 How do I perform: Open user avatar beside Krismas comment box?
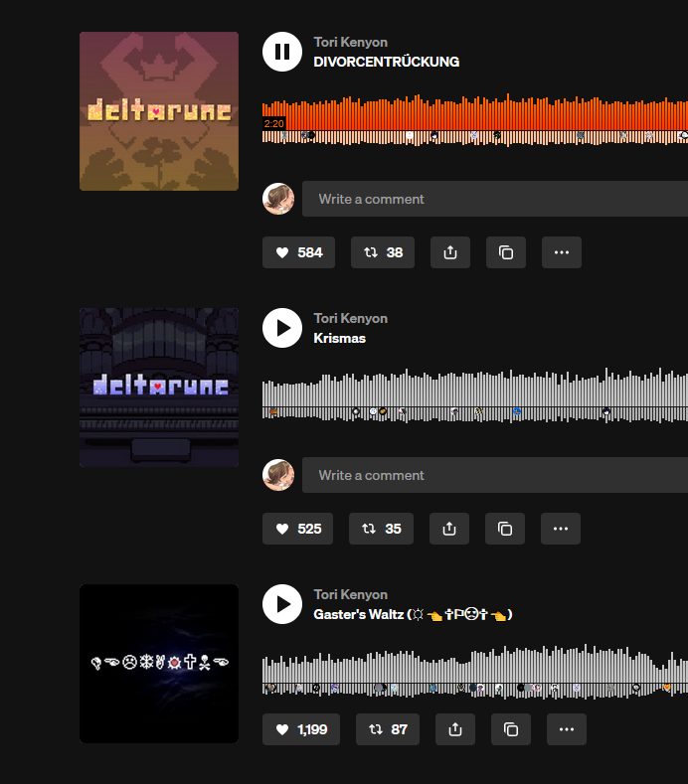278,475
